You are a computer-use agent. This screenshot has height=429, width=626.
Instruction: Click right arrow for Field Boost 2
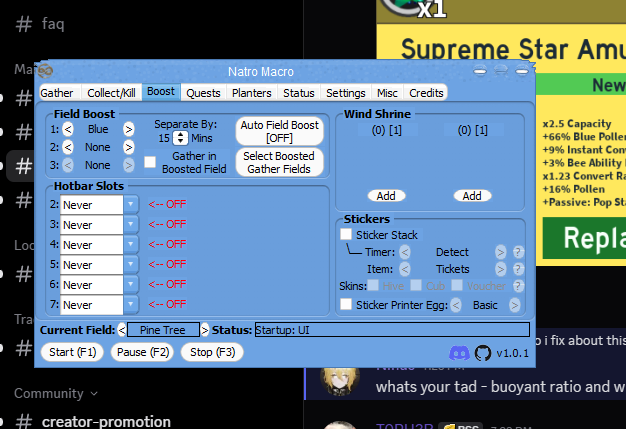128,147
